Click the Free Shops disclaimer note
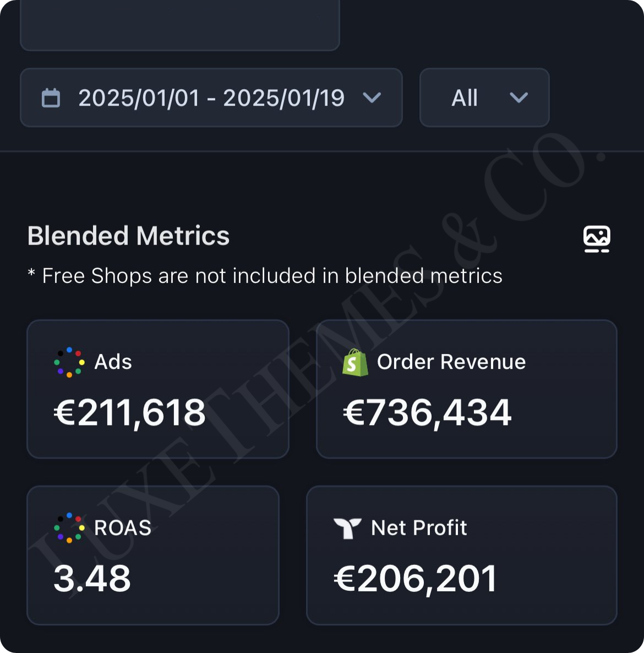 tap(265, 276)
